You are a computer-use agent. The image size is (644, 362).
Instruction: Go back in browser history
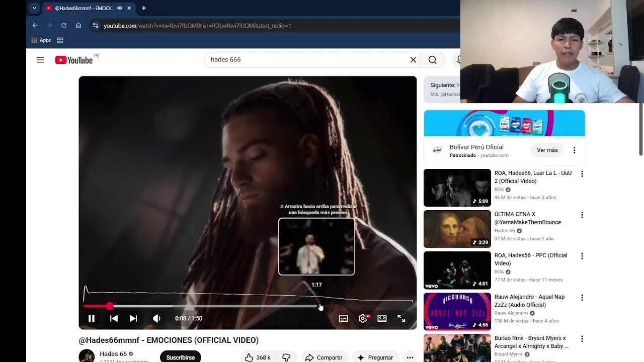tap(35, 26)
